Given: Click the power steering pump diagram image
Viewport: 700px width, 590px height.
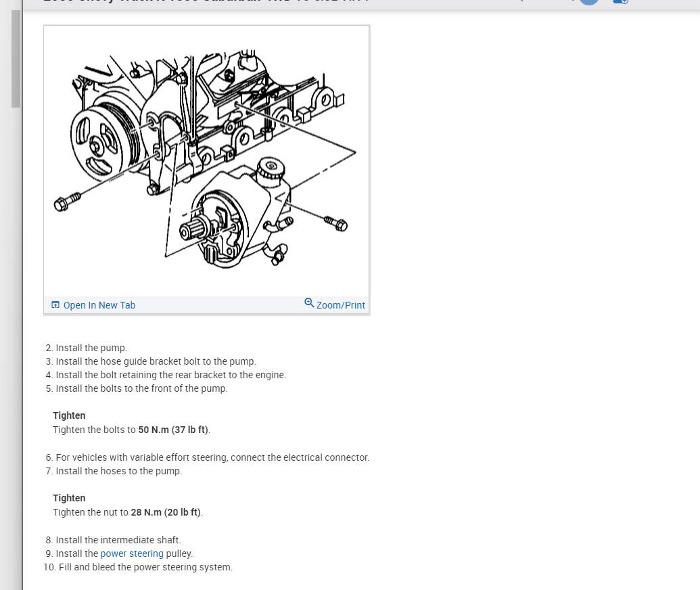Looking at the screenshot, I should point(206,161).
